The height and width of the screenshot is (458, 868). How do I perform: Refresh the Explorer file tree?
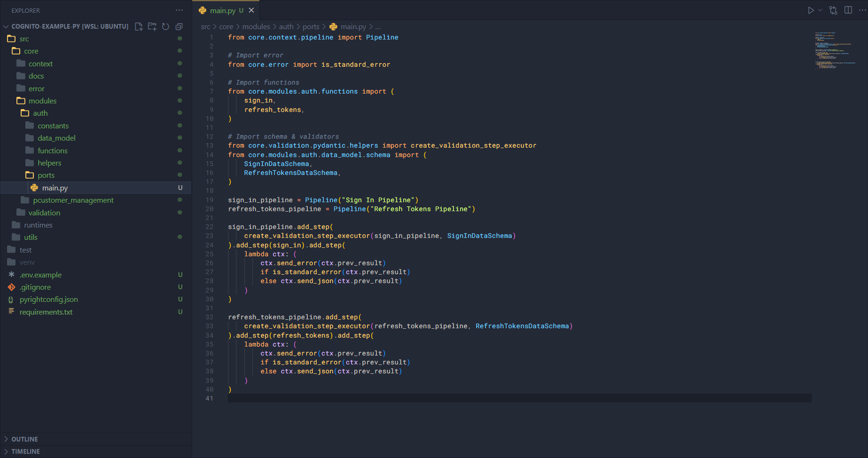pyautogui.click(x=165, y=27)
